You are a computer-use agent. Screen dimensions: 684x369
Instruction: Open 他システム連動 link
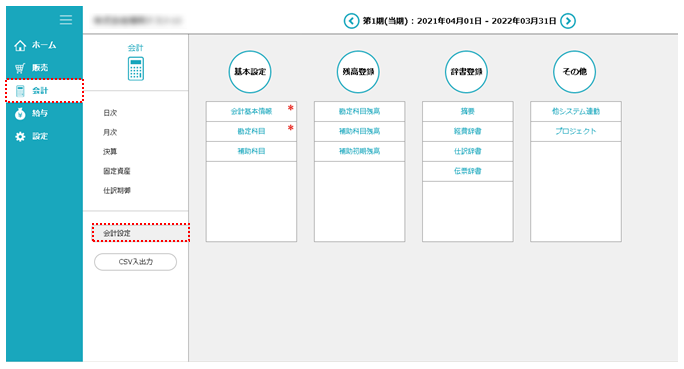point(576,111)
